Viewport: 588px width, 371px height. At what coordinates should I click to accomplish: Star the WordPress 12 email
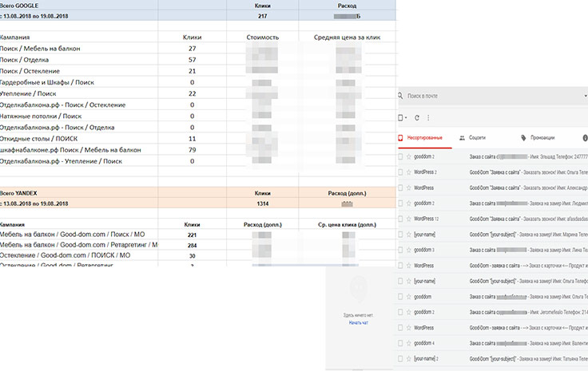tap(409, 219)
